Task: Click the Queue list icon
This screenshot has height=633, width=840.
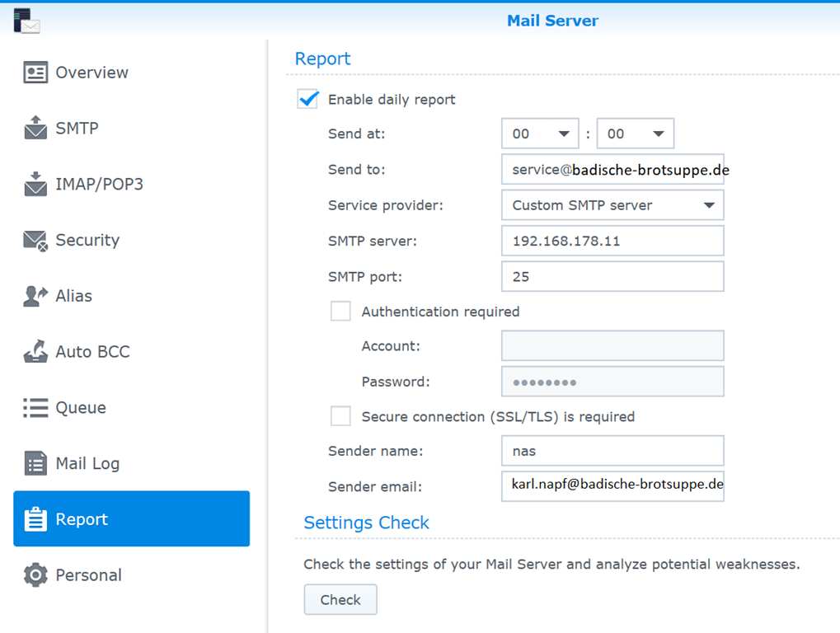Action: click(35, 407)
